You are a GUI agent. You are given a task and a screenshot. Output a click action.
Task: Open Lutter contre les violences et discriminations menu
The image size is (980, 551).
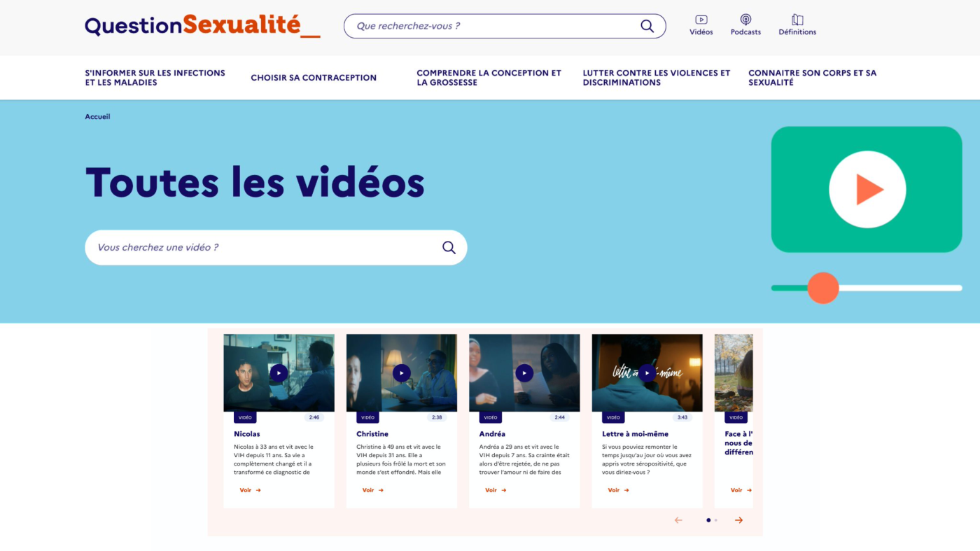point(656,78)
